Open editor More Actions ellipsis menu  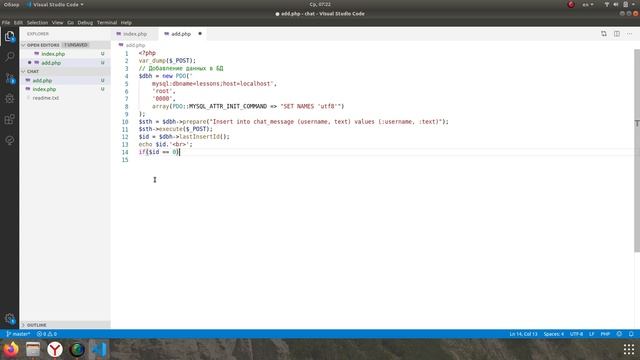629,34
